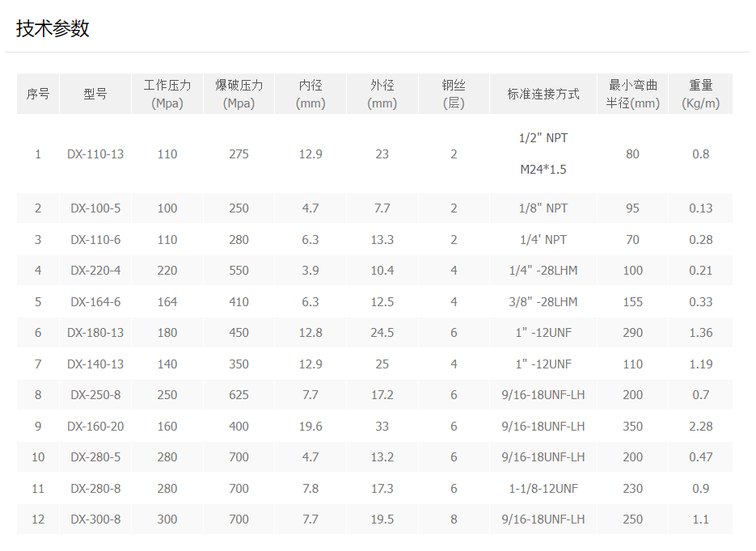Click weight 1.36 cell
The image size is (756, 551).
(x=700, y=332)
